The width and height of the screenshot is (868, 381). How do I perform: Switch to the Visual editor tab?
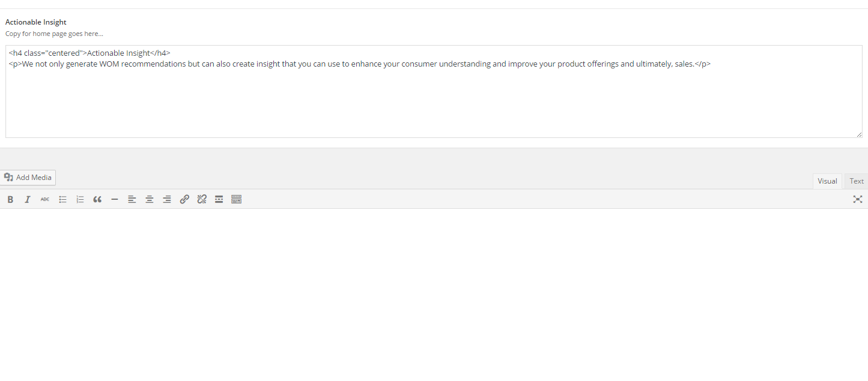tap(827, 181)
